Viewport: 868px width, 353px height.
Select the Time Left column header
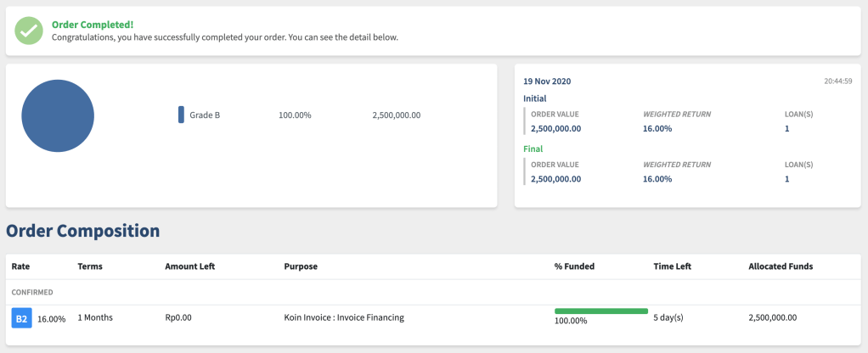(x=672, y=266)
